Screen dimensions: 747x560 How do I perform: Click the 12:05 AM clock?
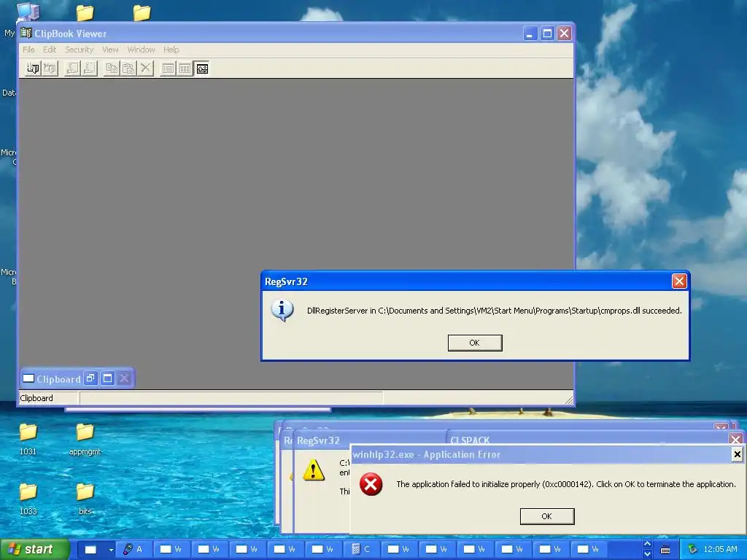[x=720, y=550]
